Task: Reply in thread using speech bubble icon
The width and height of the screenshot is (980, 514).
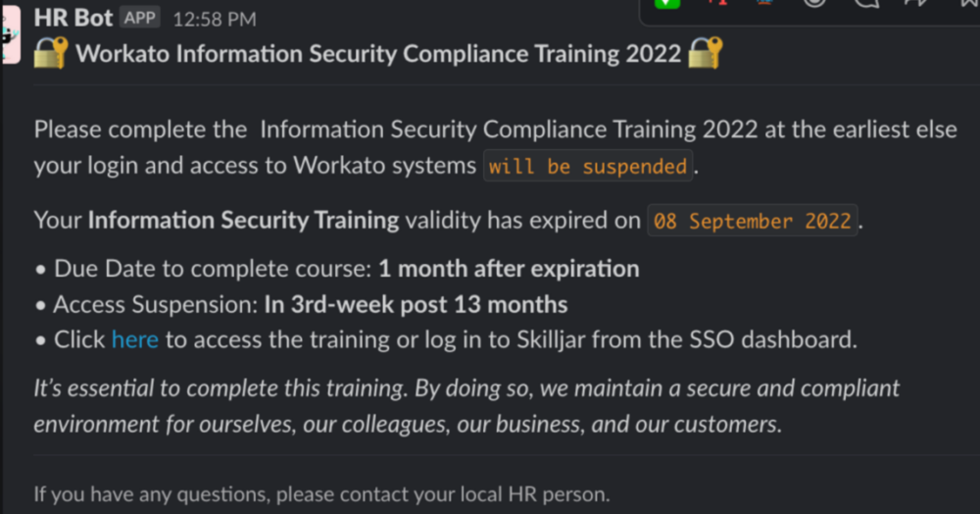Action: pos(864,4)
